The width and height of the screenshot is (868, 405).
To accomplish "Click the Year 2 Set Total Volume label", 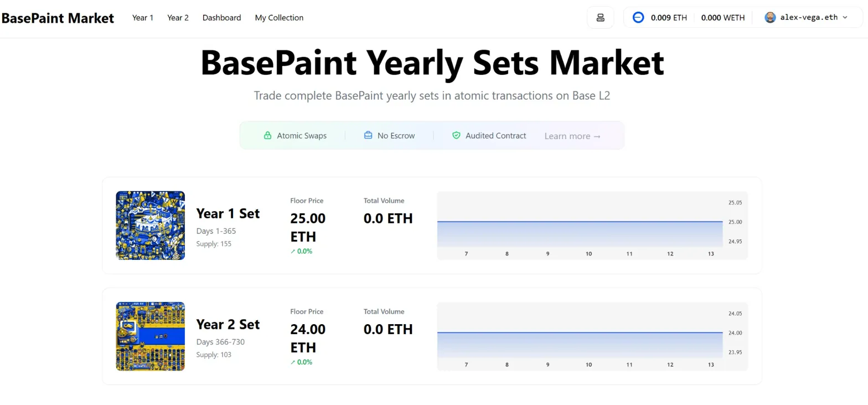I will point(384,311).
